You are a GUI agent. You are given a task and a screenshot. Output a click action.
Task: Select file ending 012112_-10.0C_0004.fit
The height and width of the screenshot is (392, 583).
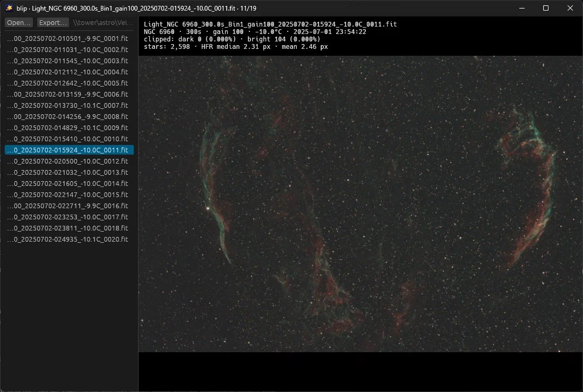click(x=69, y=72)
